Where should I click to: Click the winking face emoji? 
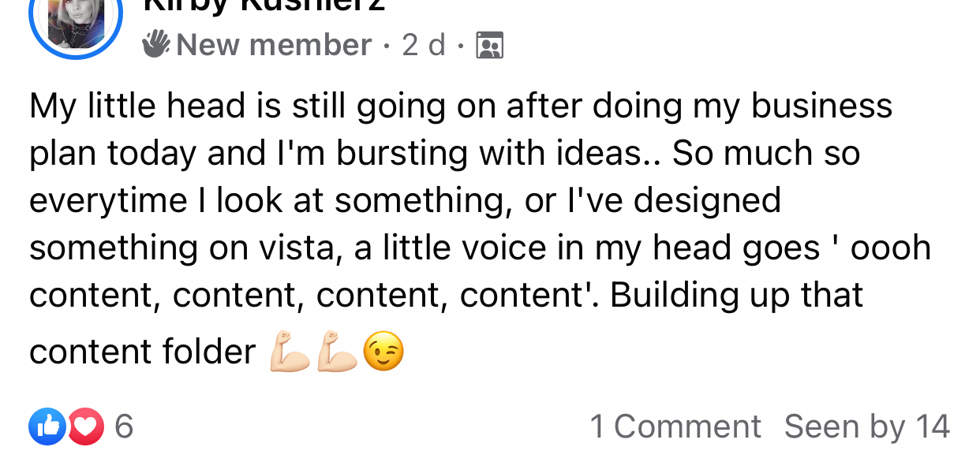point(384,352)
